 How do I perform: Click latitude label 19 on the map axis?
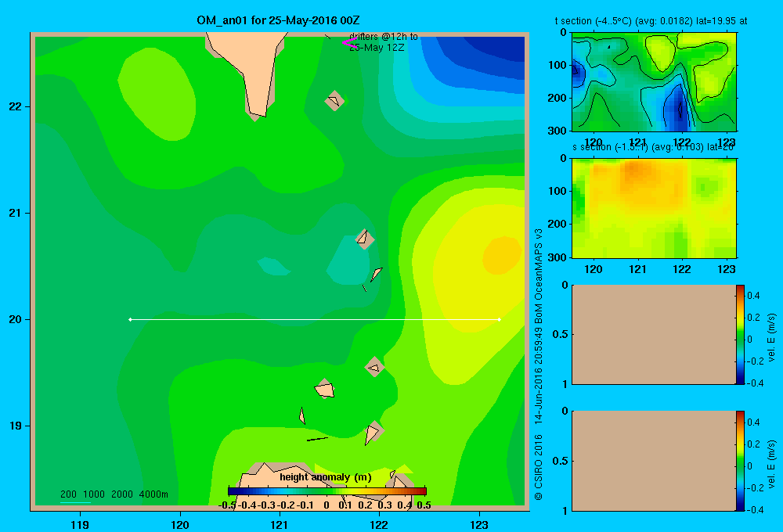(16, 426)
